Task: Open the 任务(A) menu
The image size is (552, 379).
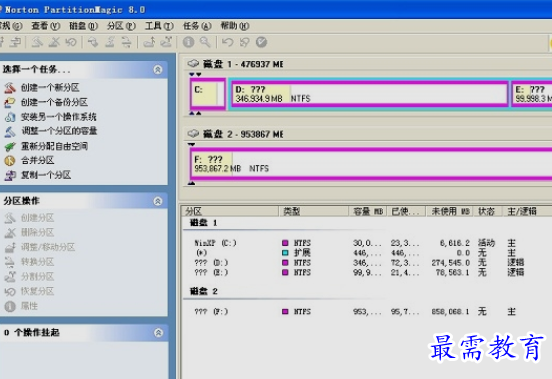Action: 197,26
